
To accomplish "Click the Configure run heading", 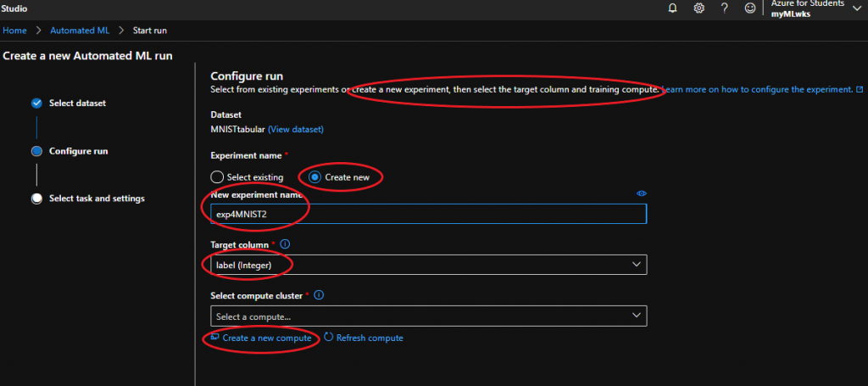I will pyautogui.click(x=247, y=76).
